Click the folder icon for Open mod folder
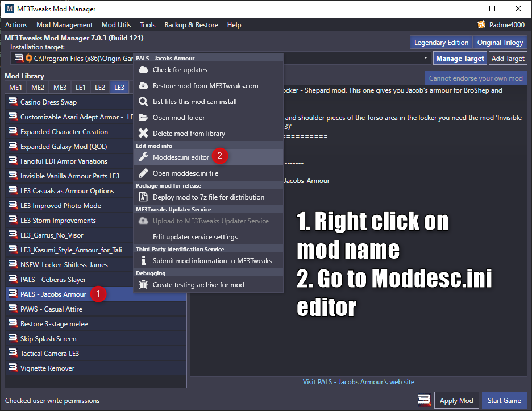Screen dimensions: 532x411 pyautogui.click(x=144, y=118)
